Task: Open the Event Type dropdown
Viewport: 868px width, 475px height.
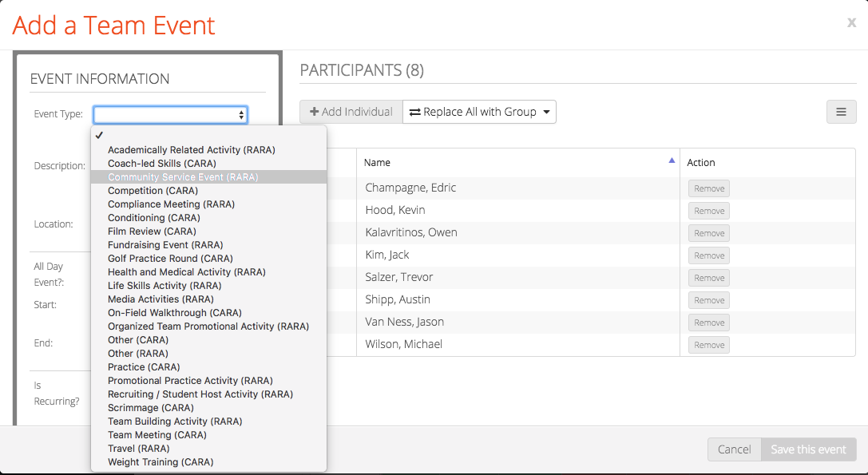Action: coord(171,115)
